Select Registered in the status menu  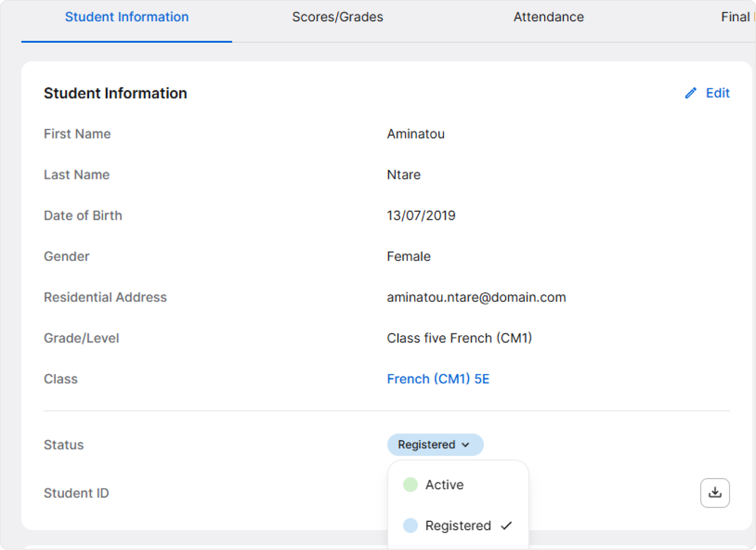click(x=458, y=525)
